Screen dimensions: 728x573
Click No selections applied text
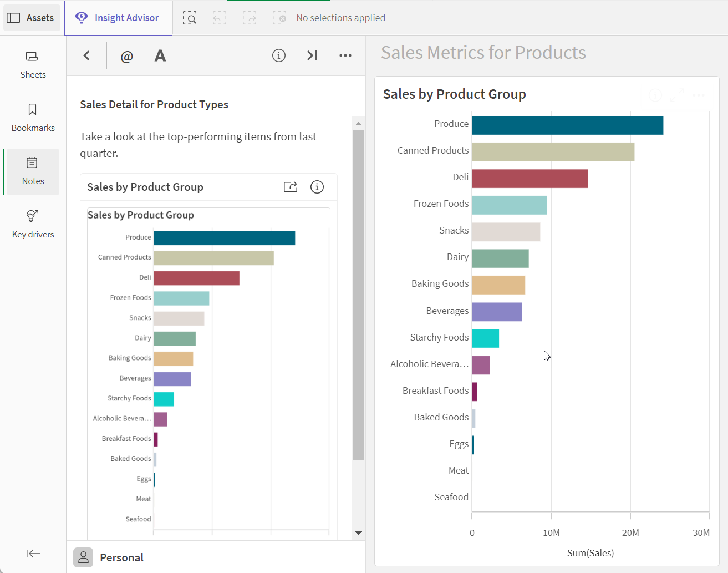(x=341, y=18)
